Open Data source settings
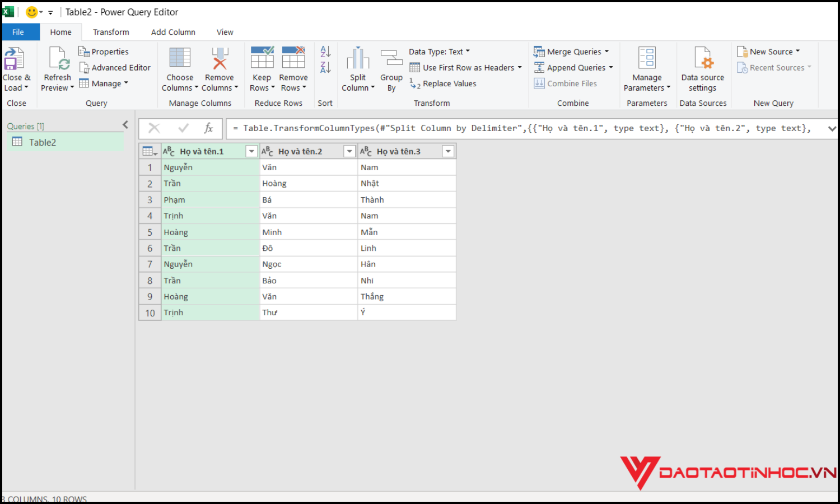 (703, 68)
